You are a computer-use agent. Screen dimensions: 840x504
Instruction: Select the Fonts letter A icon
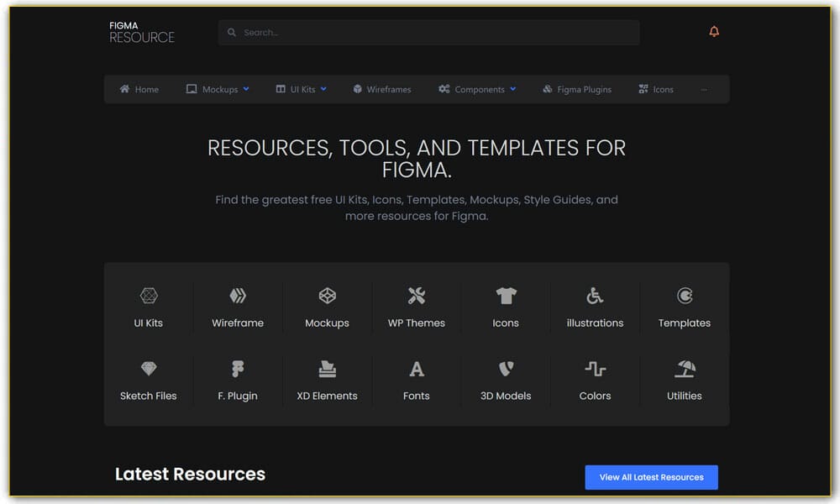click(416, 369)
